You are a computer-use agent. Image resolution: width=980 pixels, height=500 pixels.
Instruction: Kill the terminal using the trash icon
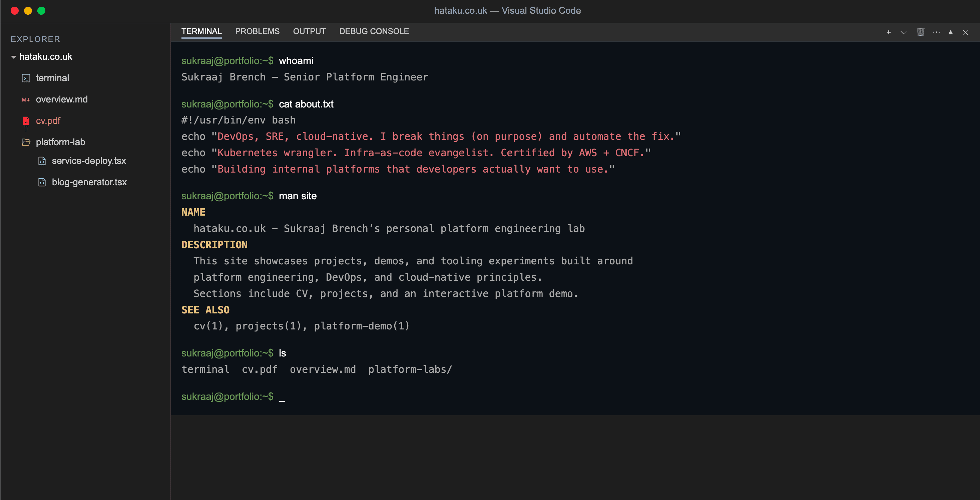tap(921, 32)
